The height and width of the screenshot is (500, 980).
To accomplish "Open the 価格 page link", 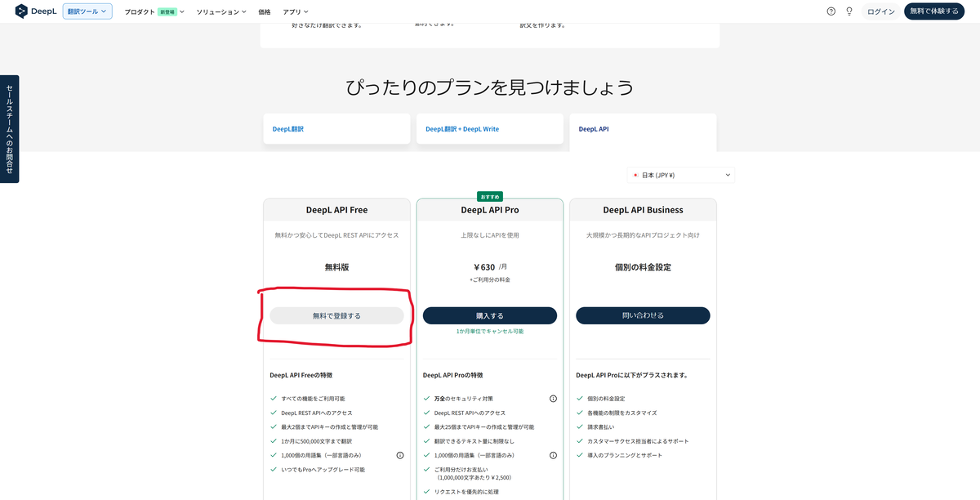I will point(265,12).
